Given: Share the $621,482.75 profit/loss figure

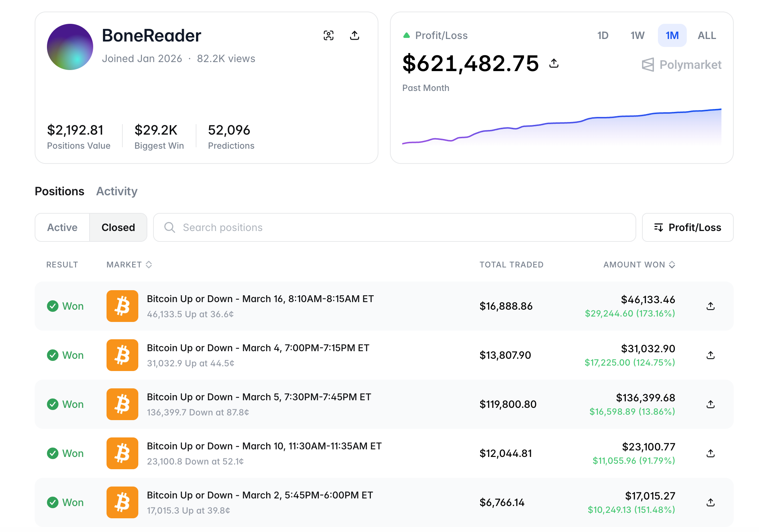Looking at the screenshot, I should 554,64.
